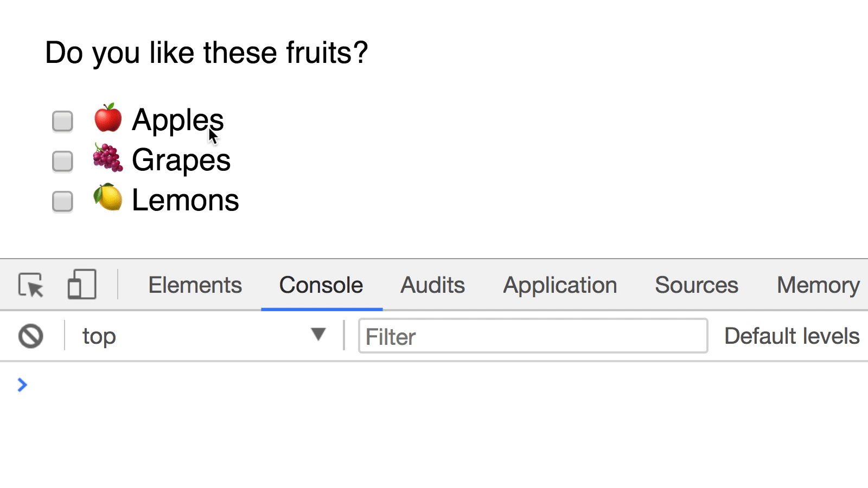Click the apple emoji next to Apples
Image resolution: width=868 pixels, height=488 pixels.
click(x=108, y=120)
